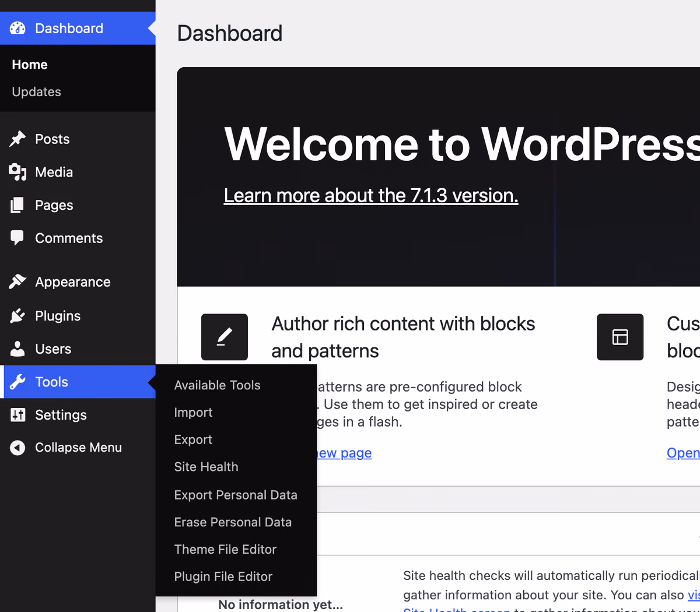Viewport: 700px width, 612px height.
Task: Click the Tools wrench icon
Action: click(17, 382)
